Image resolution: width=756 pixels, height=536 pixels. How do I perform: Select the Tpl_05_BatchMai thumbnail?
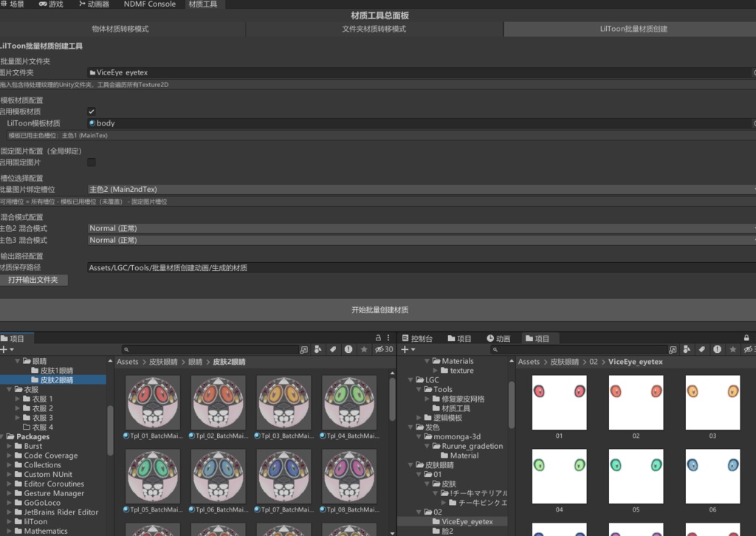pyautogui.click(x=152, y=476)
